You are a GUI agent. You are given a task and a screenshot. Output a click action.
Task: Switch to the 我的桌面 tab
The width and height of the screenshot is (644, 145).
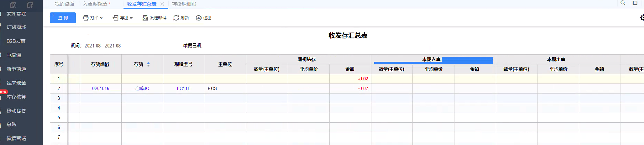64,4
